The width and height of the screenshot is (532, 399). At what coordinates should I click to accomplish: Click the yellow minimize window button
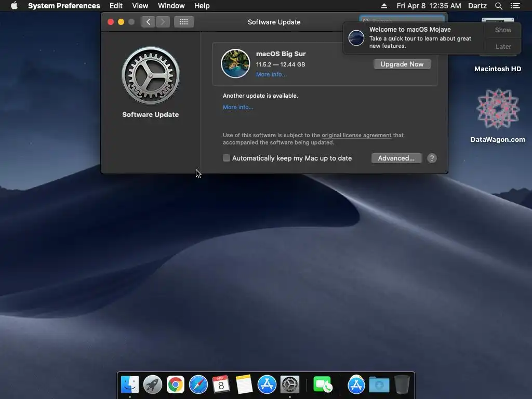121,22
